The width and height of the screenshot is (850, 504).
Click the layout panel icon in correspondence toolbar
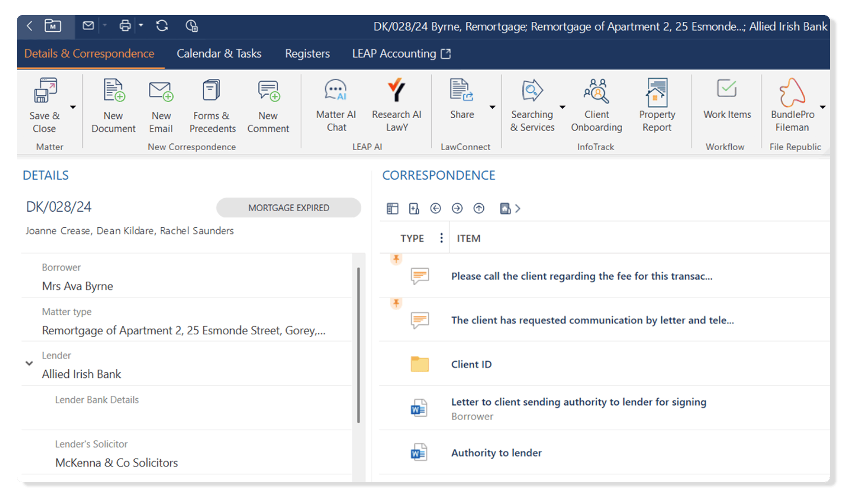point(393,208)
